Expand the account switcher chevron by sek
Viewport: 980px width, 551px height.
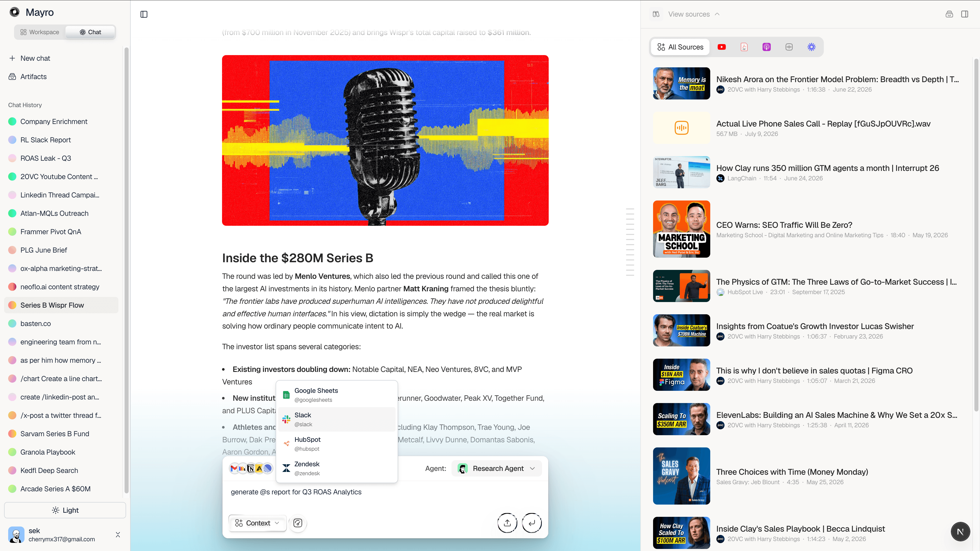tap(118, 535)
